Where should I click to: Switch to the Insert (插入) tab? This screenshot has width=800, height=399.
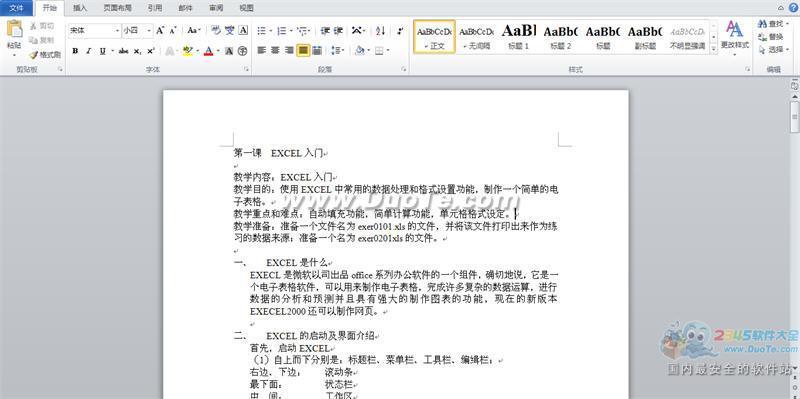point(80,8)
